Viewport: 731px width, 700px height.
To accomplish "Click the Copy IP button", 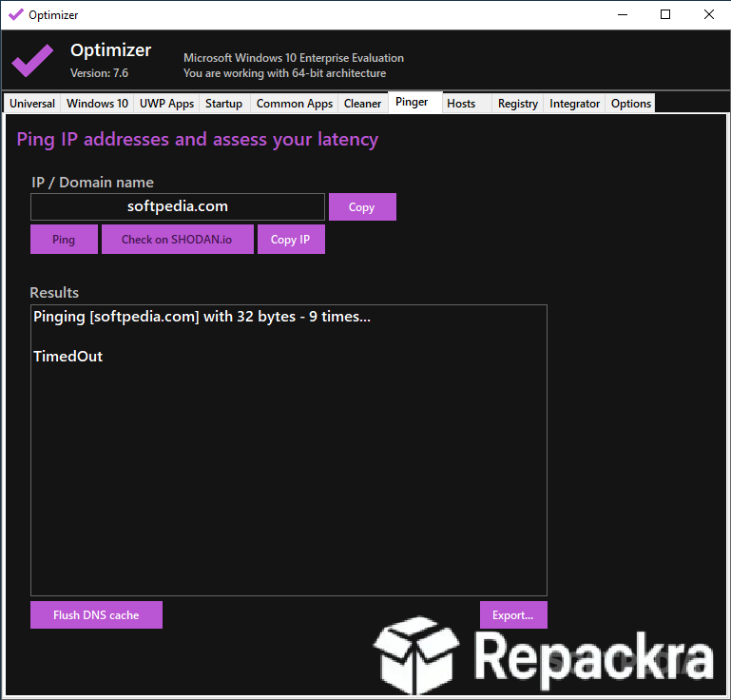I will pos(291,240).
